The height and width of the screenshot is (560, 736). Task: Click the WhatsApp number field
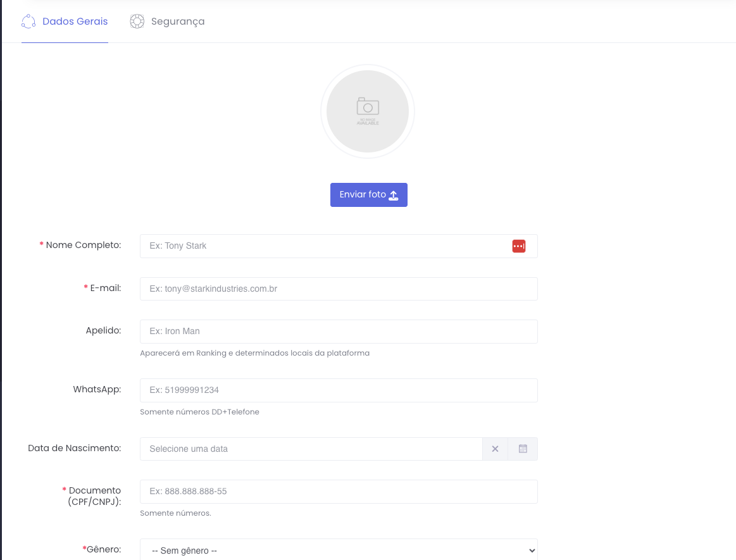339,390
